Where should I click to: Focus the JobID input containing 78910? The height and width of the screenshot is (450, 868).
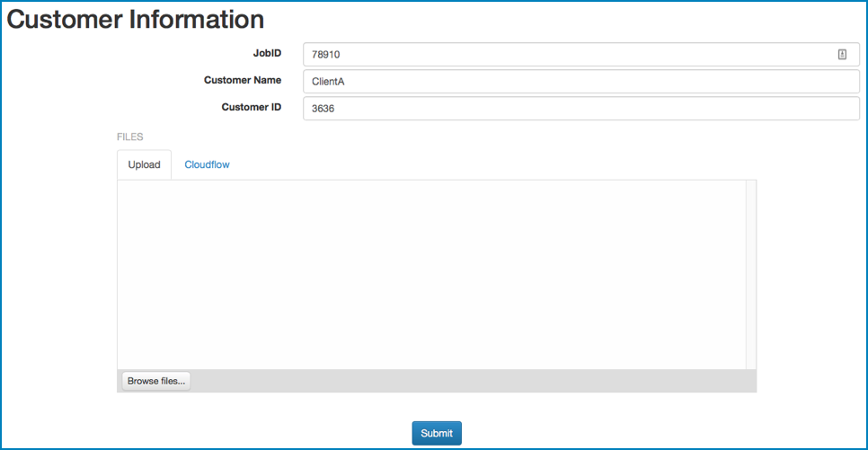point(581,54)
